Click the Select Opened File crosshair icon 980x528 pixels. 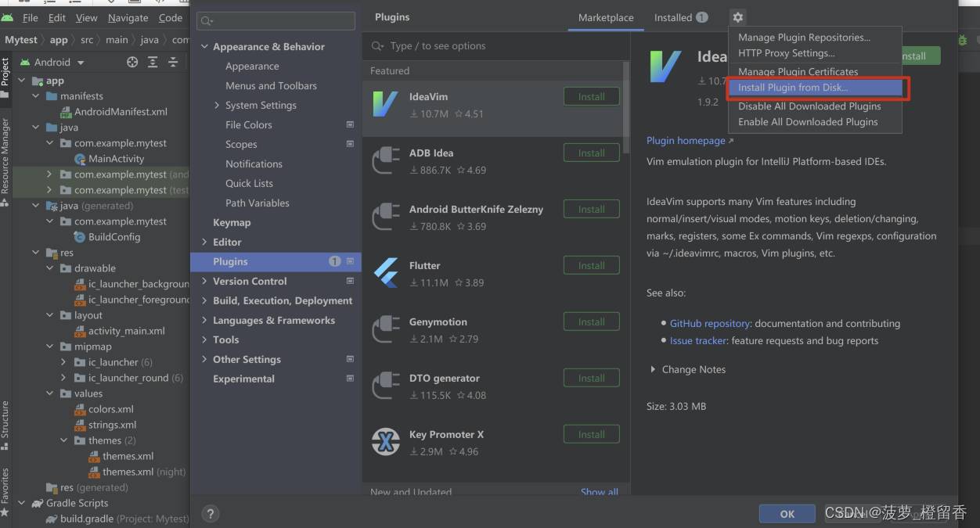[132, 62]
